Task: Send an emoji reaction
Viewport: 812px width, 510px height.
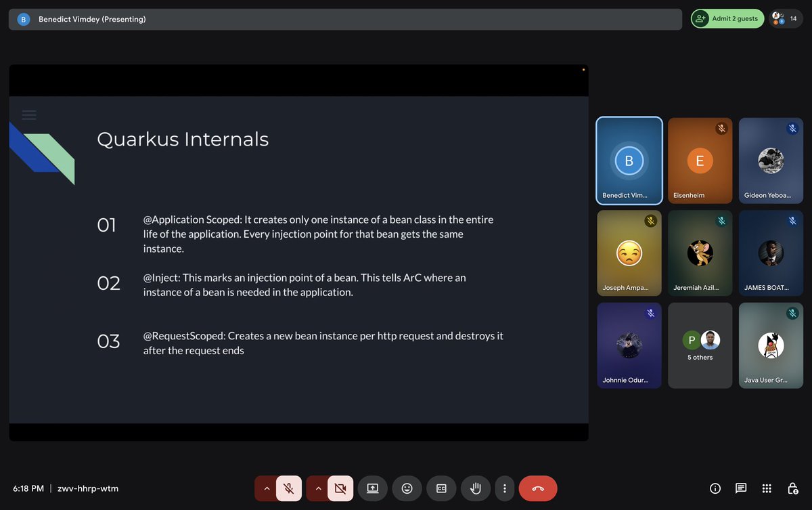Action: pos(407,488)
